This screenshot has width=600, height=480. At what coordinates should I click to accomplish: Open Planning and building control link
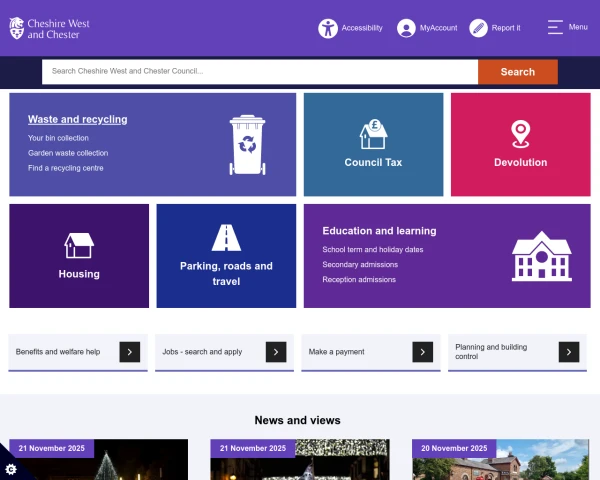point(491,352)
